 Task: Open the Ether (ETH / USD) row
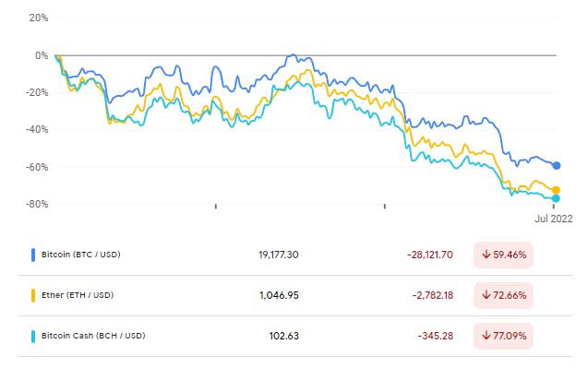[x=295, y=295]
